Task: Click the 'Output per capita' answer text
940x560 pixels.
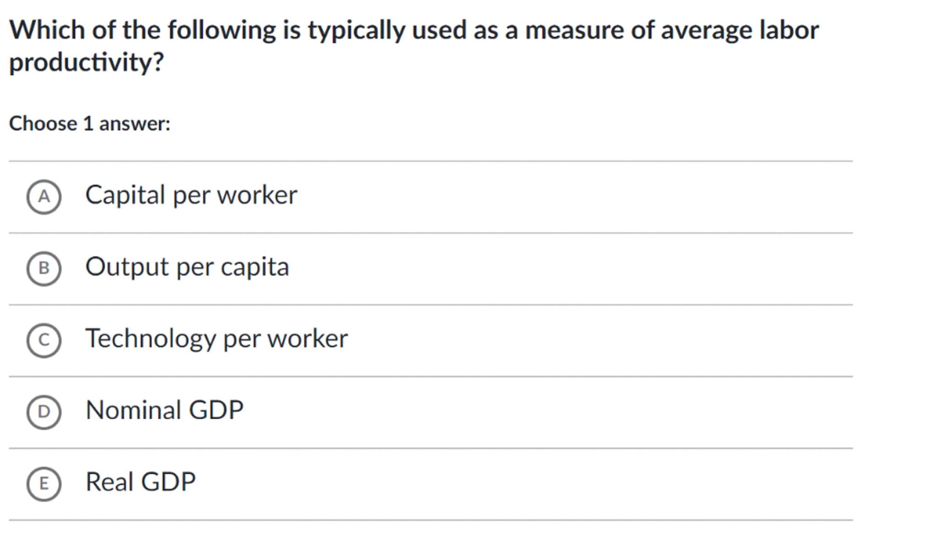Action: coord(187,267)
